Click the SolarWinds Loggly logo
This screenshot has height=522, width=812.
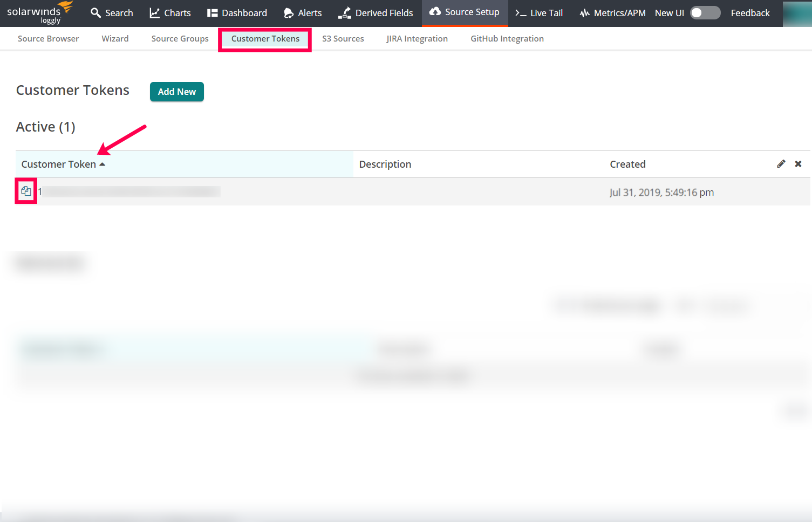[x=40, y=13]
